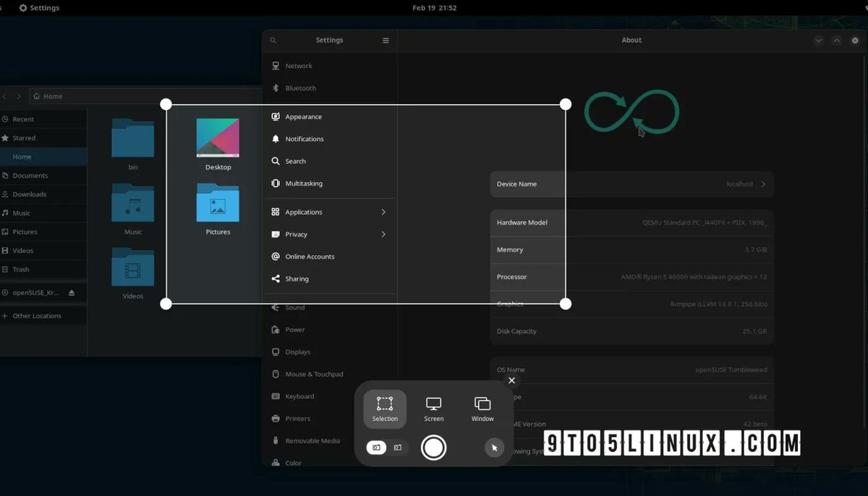Click the Device Name row
The image size is (868, 496).
click(x=632, y=184)
